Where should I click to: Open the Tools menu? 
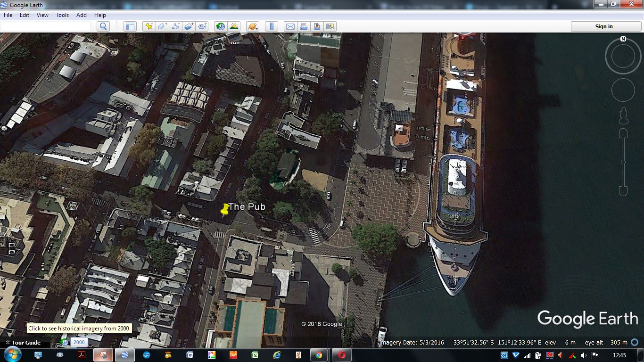62,15
